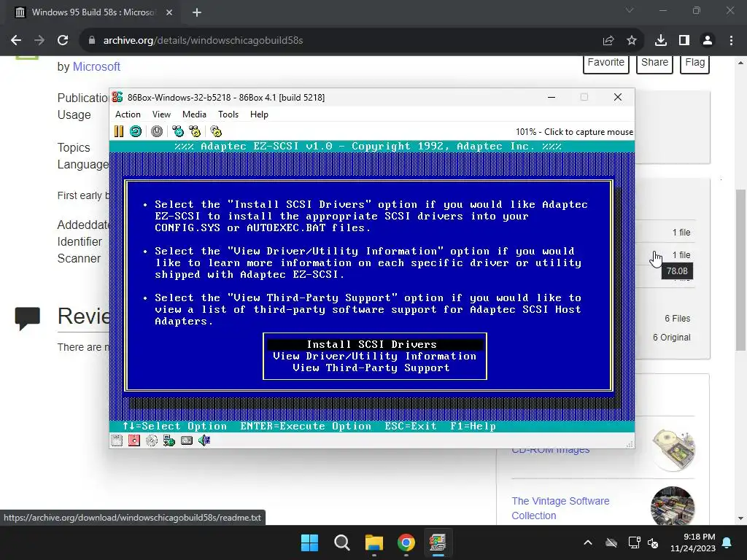Open the Chrome profile icon

pyautogui.click(x=708, y=41)
